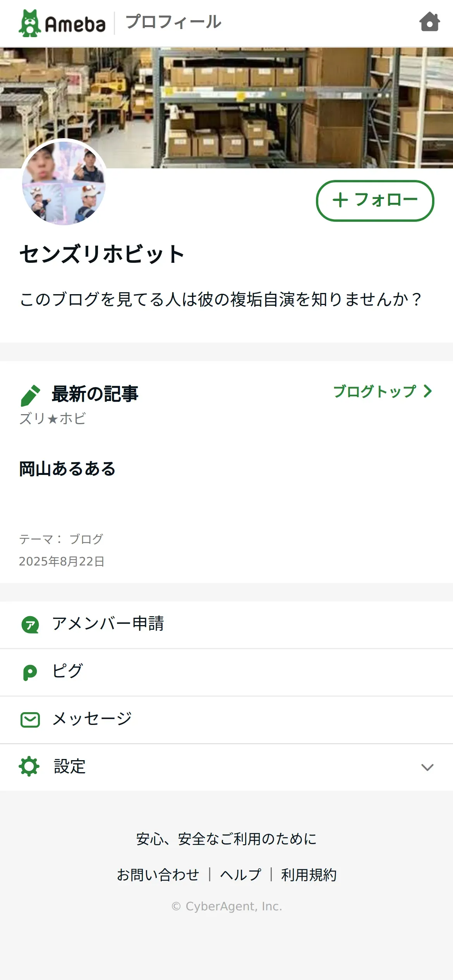Select the アメンバー申請 menu item
Image resolution: width=453 pixels, height=980 pixels.
(108, 624)
